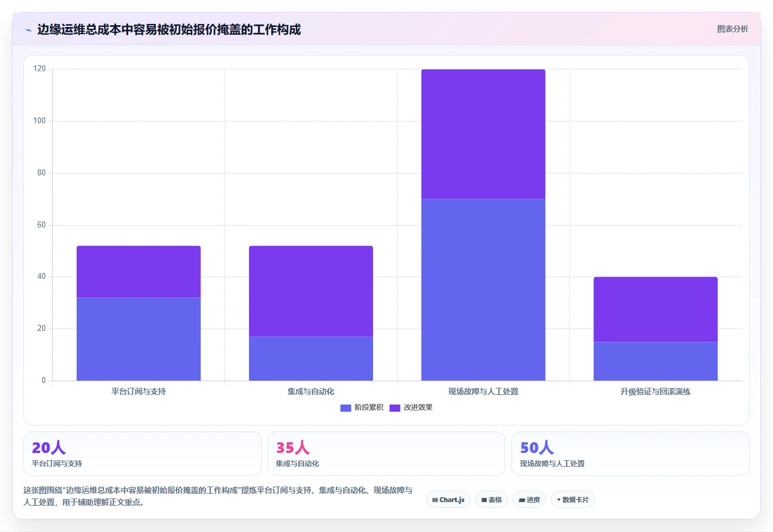Select the 数据卡片 tag chip

573,500
